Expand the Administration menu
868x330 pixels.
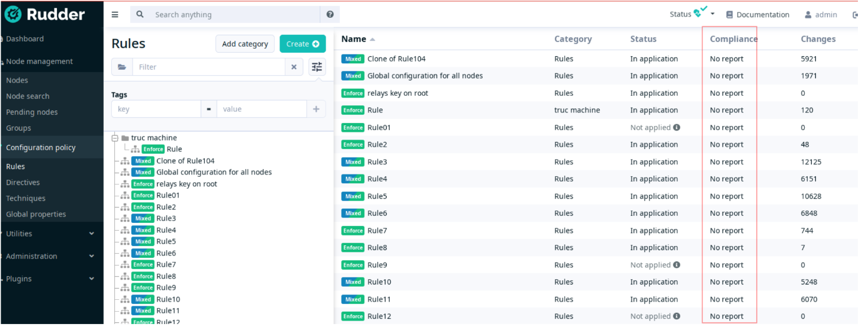(x=91, y=256)
